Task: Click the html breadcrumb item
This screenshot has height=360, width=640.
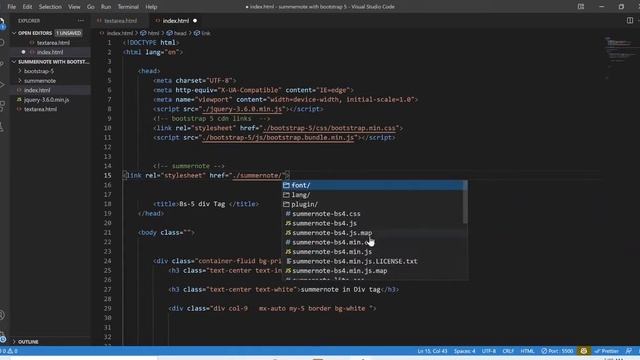Action: pyautogui.click(x=153, y=33)
